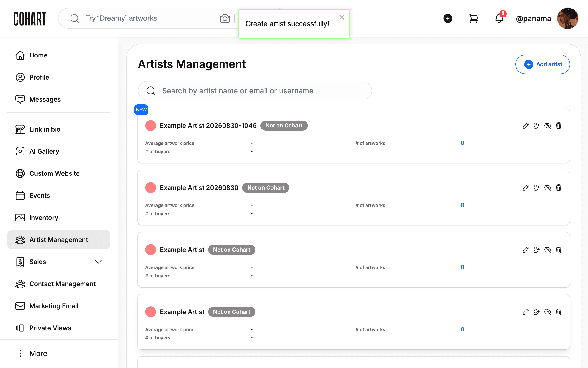Open the shopping cart
This screenshot has width=588, height=368.
click(x=473, y=18)
